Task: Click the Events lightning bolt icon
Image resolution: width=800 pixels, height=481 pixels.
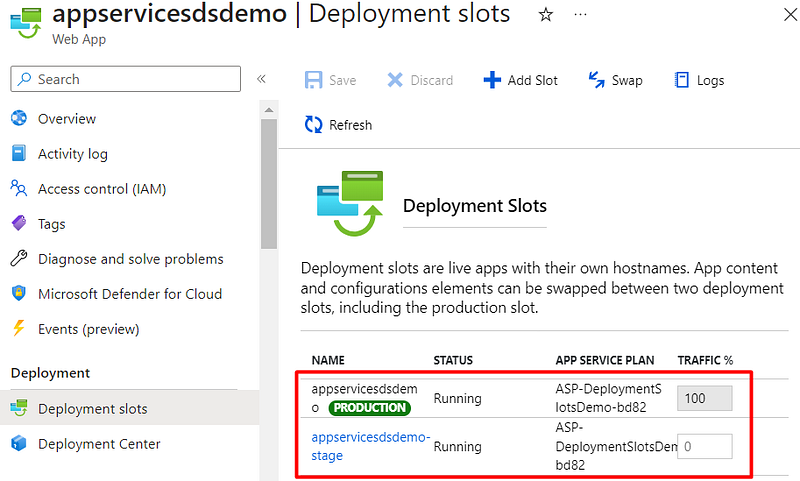Action: 18,329
